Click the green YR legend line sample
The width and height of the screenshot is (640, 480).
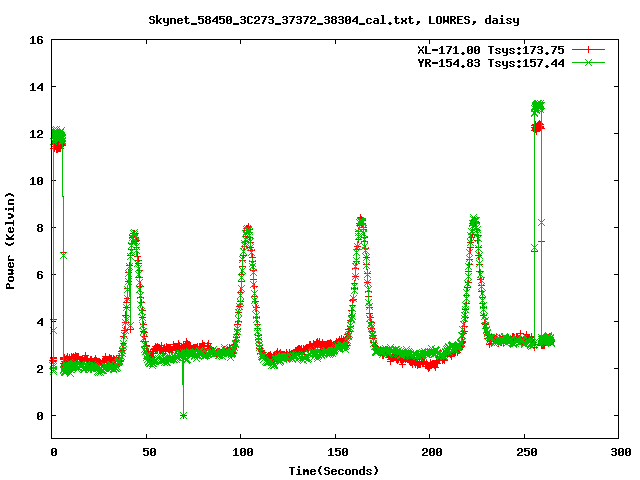pyautogui.click(x=588, y=63)
